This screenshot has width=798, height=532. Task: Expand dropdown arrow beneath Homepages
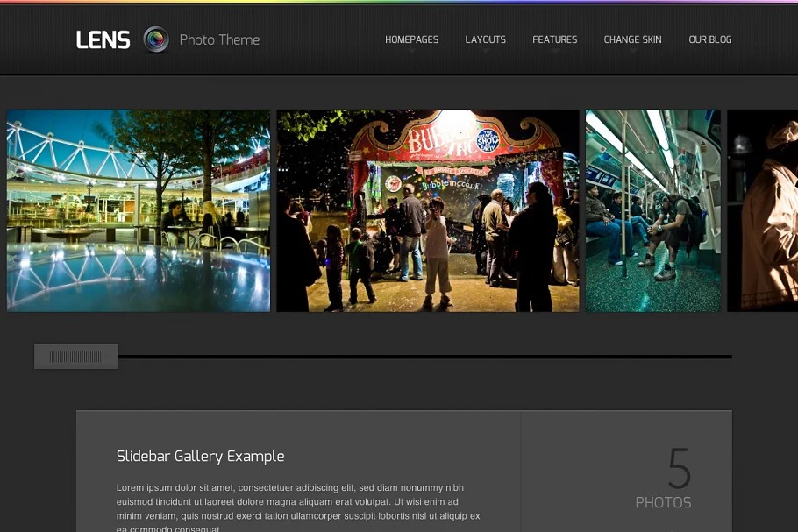tap(411, 52)
